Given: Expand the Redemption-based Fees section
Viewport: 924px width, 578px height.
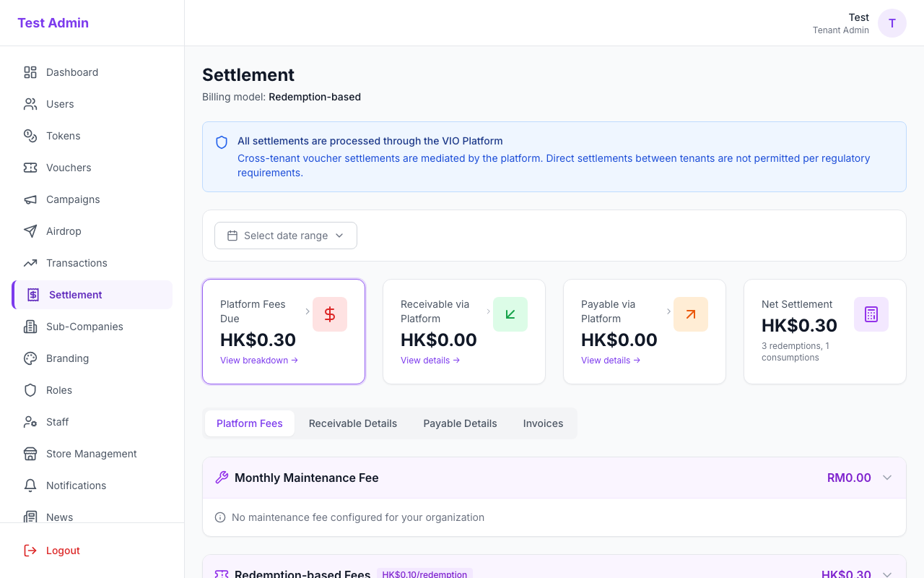Looking at the screenshot, I should pyautogui.click(x=886, y=573).
